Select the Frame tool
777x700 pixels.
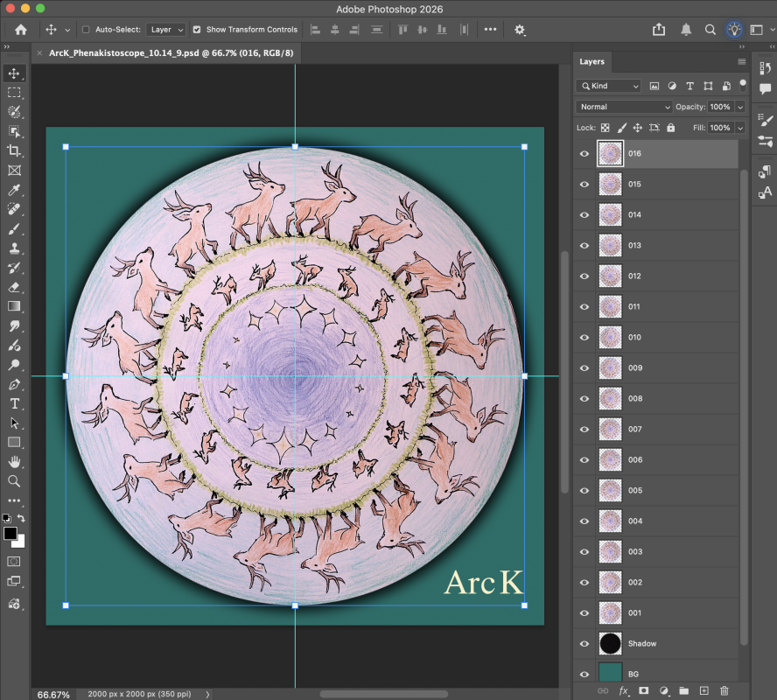[x=14, y=171]
